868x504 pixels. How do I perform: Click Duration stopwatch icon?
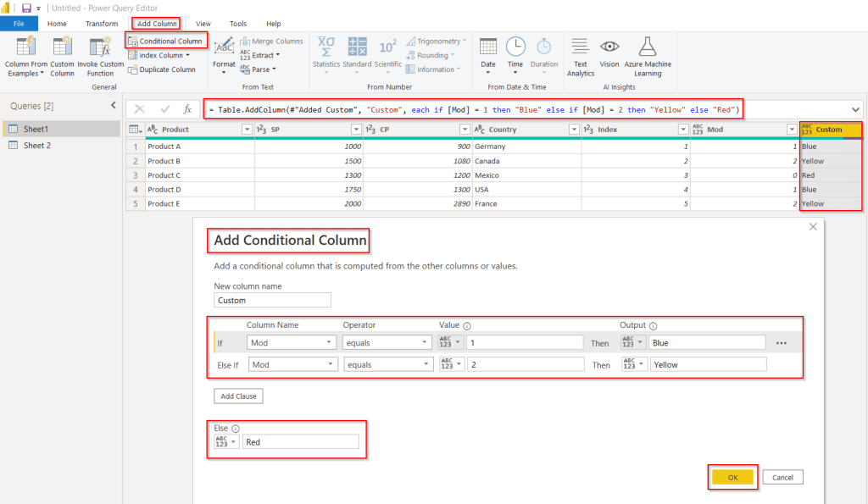544,47
